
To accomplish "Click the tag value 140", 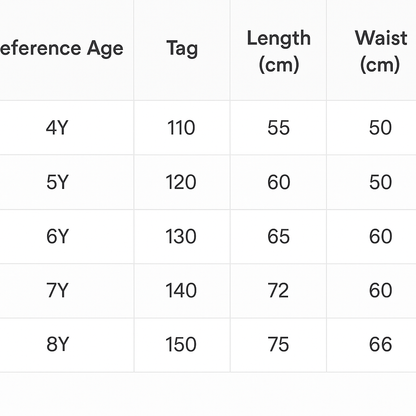I will coord(181,291).
